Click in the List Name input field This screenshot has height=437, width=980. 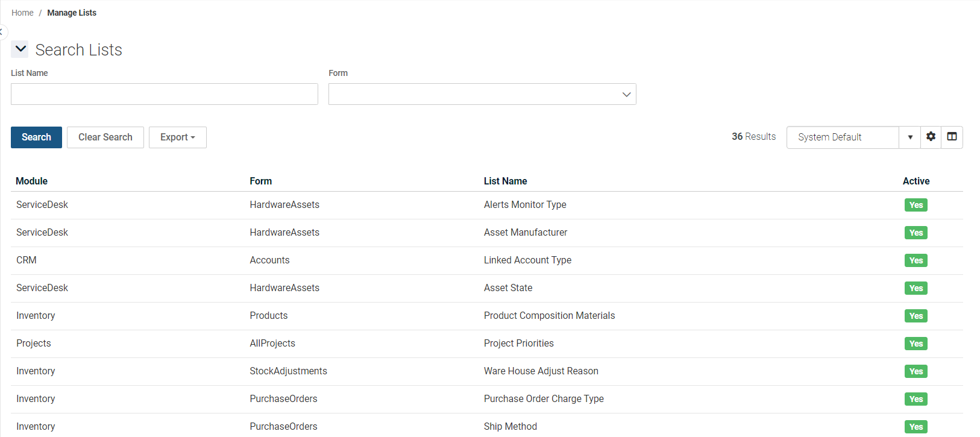click(164, 95)
